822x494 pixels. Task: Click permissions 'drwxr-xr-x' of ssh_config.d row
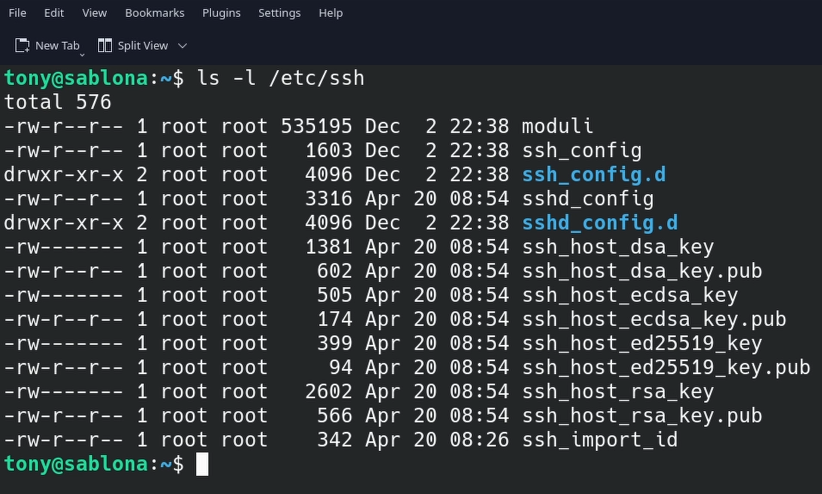[63, 175]
